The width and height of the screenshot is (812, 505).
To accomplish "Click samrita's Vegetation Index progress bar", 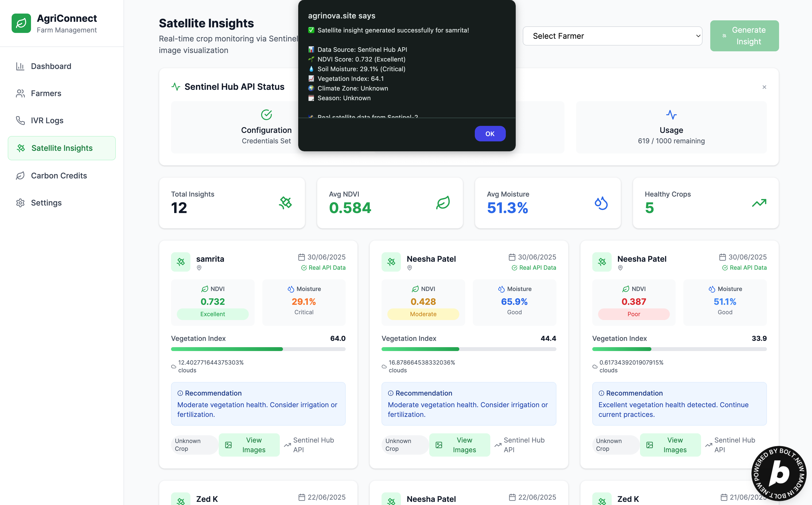I will (258, 349).
